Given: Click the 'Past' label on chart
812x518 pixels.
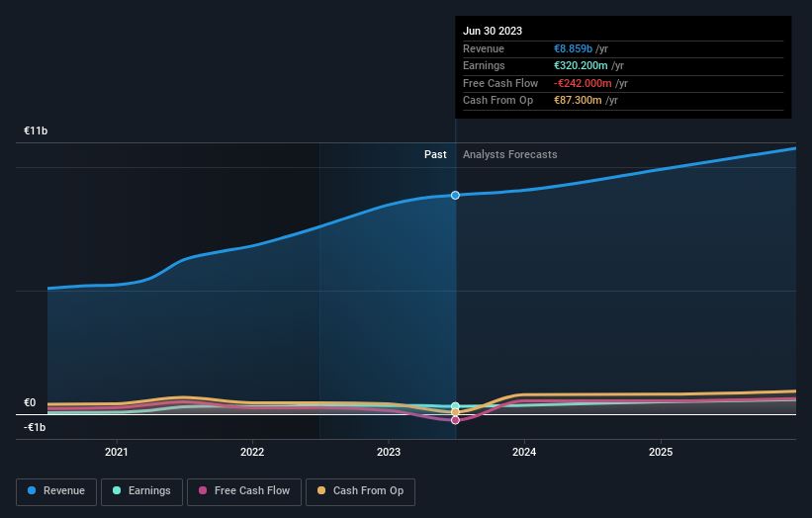Looking at the screenshot, I should coord(435,154).
